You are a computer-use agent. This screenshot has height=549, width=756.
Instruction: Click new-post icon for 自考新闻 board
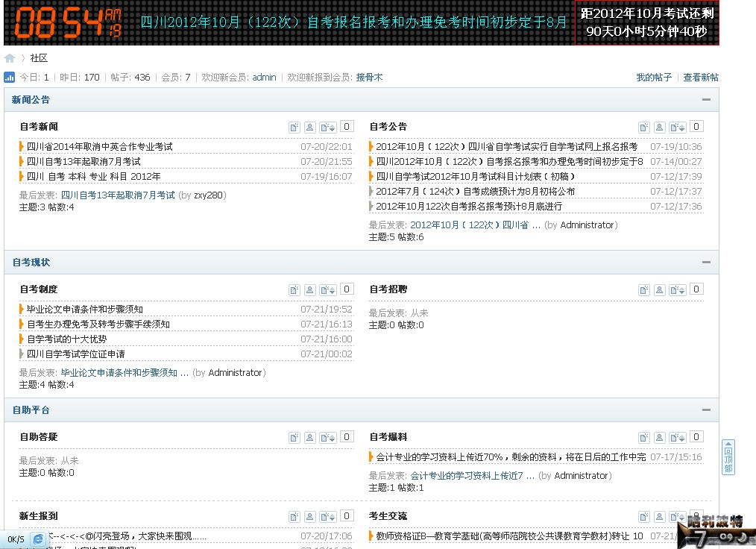coord(294,128)
